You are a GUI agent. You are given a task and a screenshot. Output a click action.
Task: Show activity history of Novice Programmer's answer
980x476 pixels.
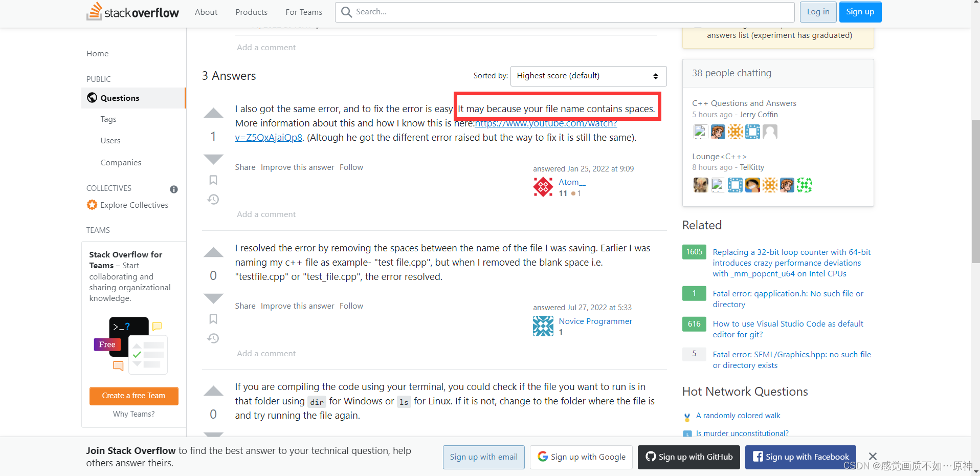click(x=213, y=338)
